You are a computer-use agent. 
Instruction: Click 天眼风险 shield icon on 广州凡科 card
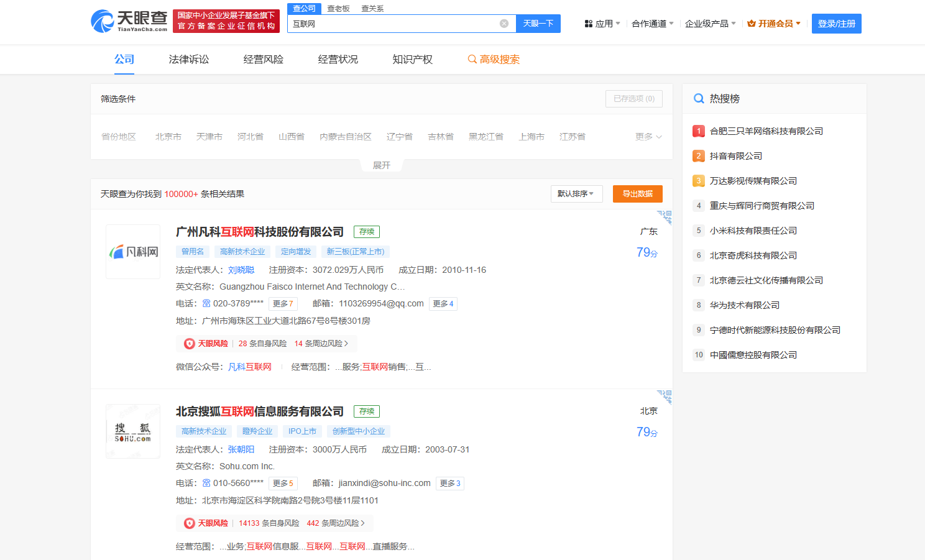pyautogui.click(x=190, y=344)
